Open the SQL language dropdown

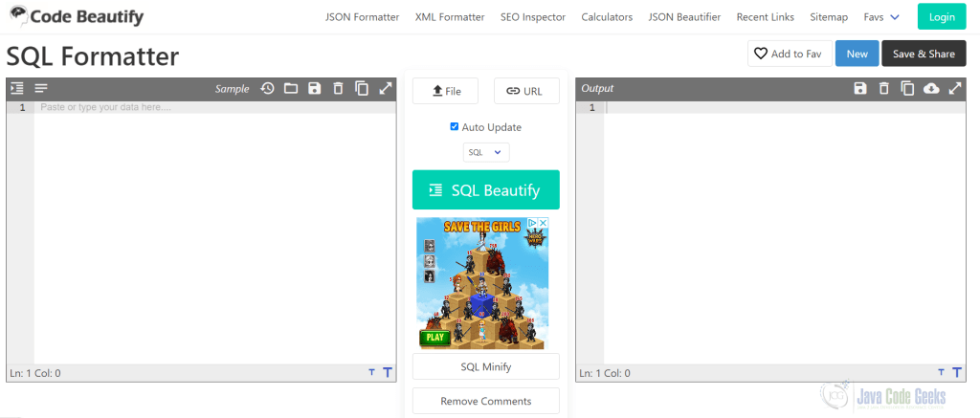[x=486, y=152]
